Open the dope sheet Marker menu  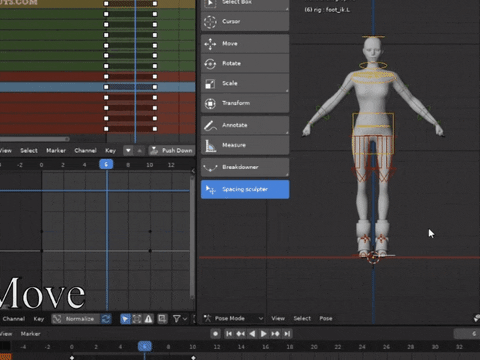point(56,151)
